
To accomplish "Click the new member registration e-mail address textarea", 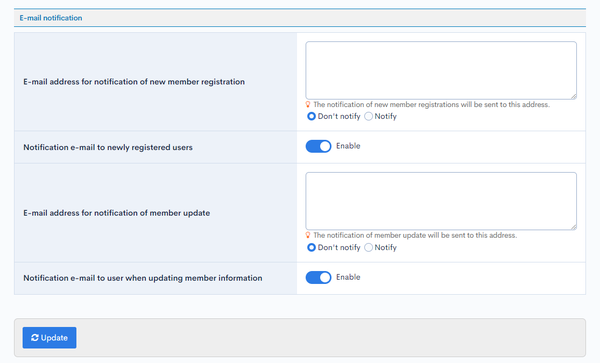I will (x=441, y=70).
